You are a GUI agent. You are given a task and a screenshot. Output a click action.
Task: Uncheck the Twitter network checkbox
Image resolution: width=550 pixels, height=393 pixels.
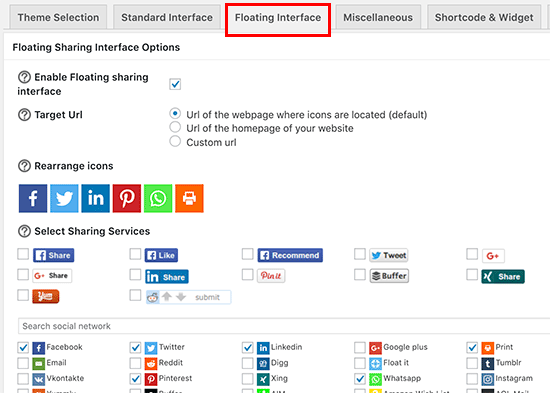click(x=135, y=348)
